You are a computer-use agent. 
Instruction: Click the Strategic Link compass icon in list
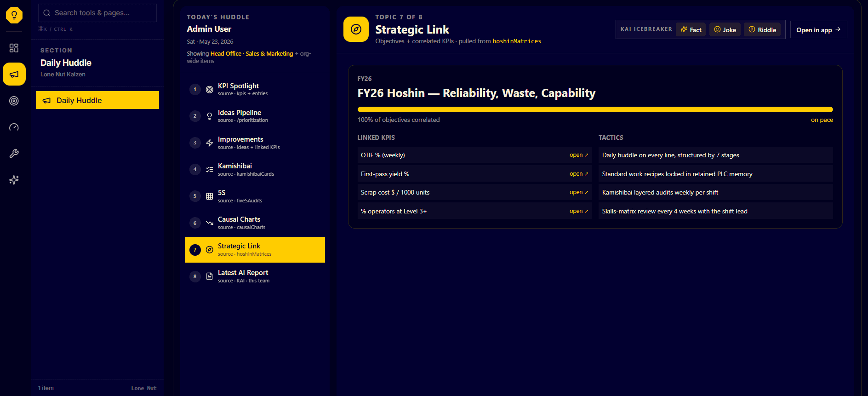coord(210,250)
